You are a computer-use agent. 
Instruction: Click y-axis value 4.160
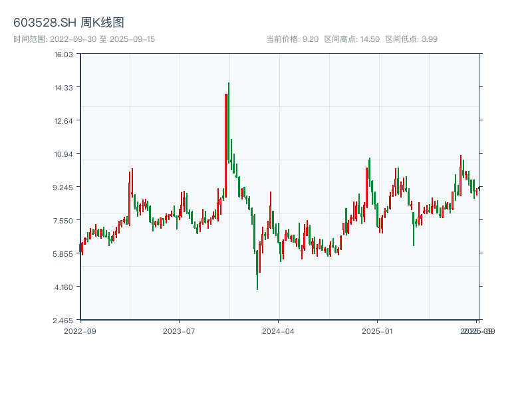[x=63, y=287]
